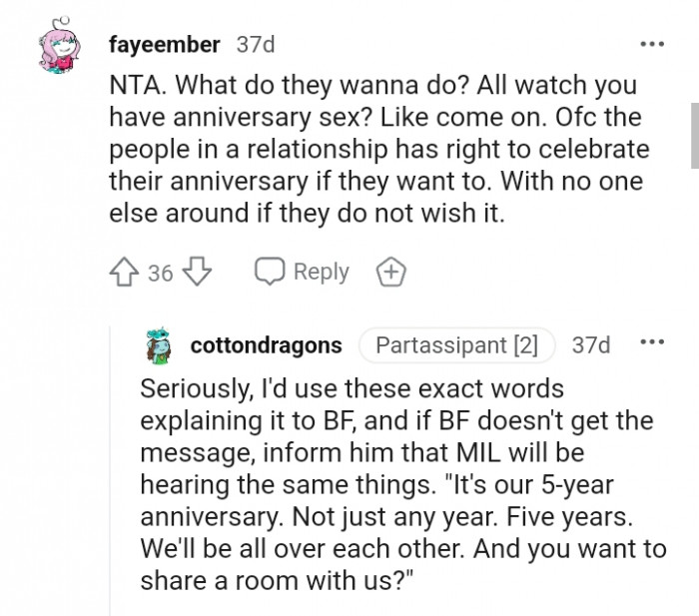
Task: Upvote fayeember's comment
Action: click(x=126, y=273)
